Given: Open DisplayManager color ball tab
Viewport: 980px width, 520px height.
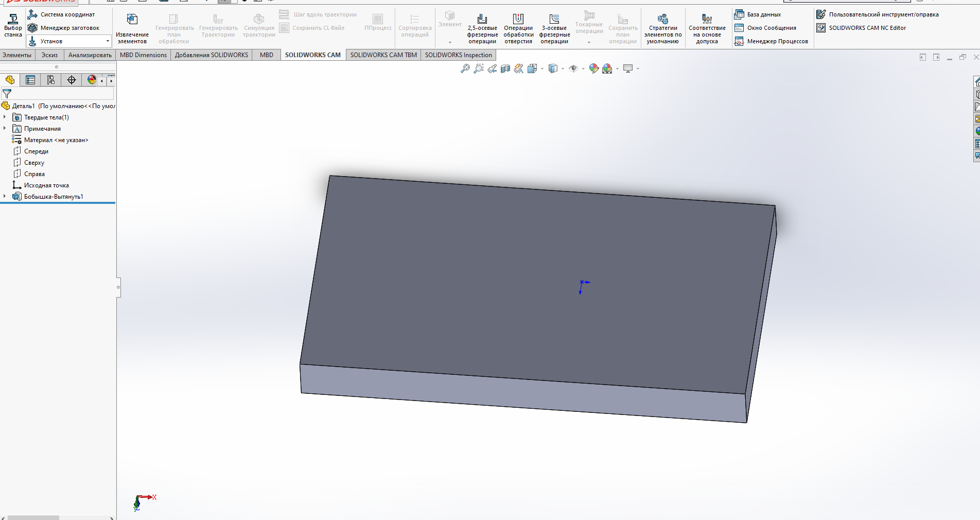Looking at the screenshot, I should 92,80.
